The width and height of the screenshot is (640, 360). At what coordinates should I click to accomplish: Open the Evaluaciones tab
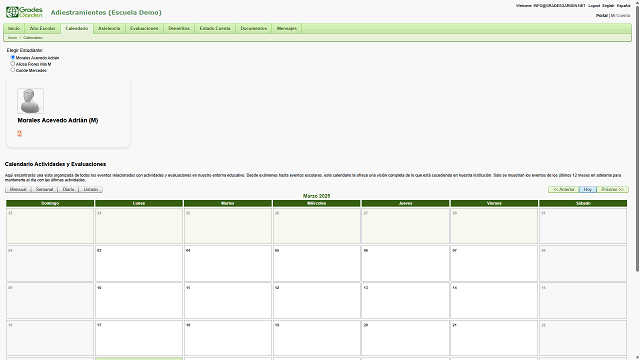144,28
